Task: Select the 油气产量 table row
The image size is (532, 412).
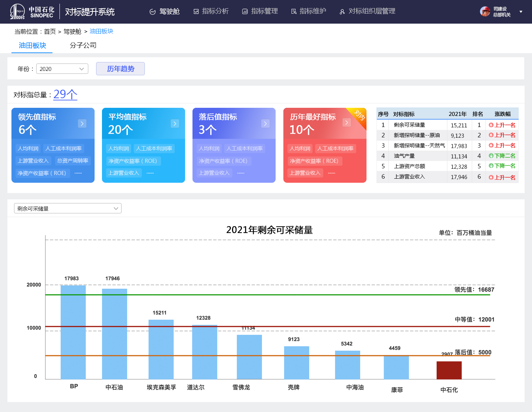Action: (447, 156)
